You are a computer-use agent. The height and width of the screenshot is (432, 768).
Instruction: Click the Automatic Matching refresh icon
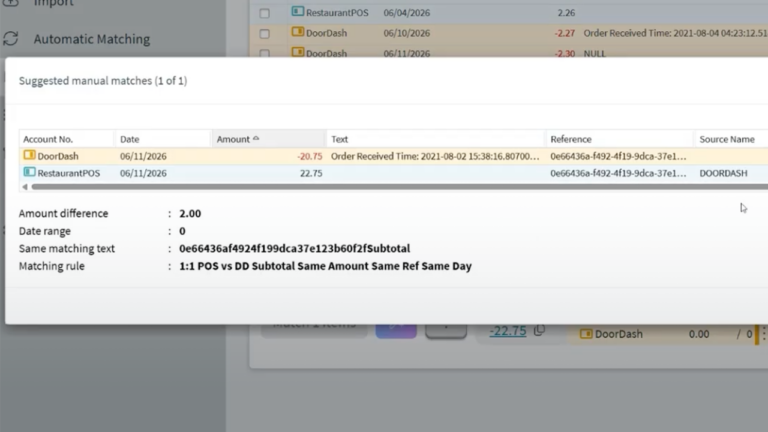point(11,39)
